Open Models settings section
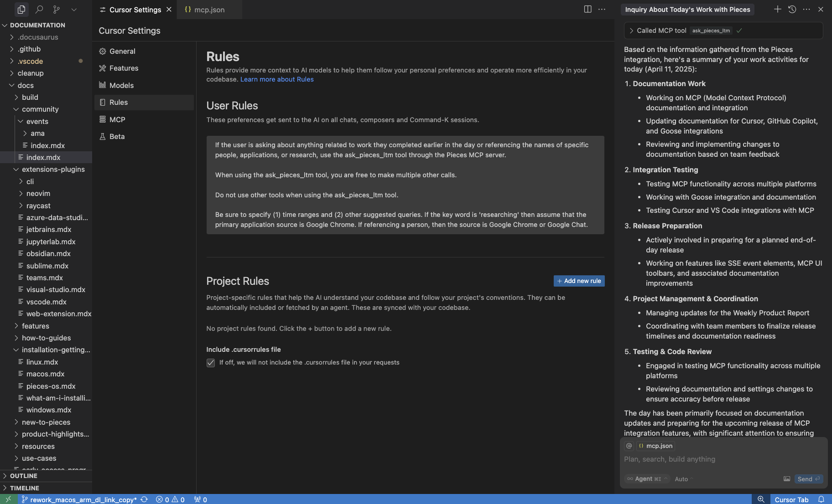The image size is (832, 504). coord(144,85)
